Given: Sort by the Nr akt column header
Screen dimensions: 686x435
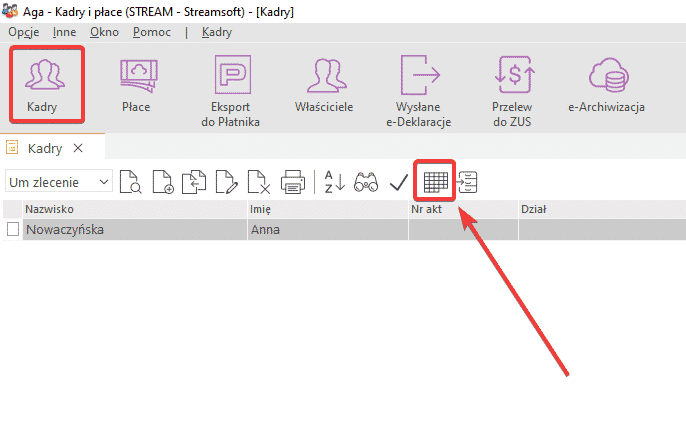Looking at the screenshot, I should tap(463, 209).
